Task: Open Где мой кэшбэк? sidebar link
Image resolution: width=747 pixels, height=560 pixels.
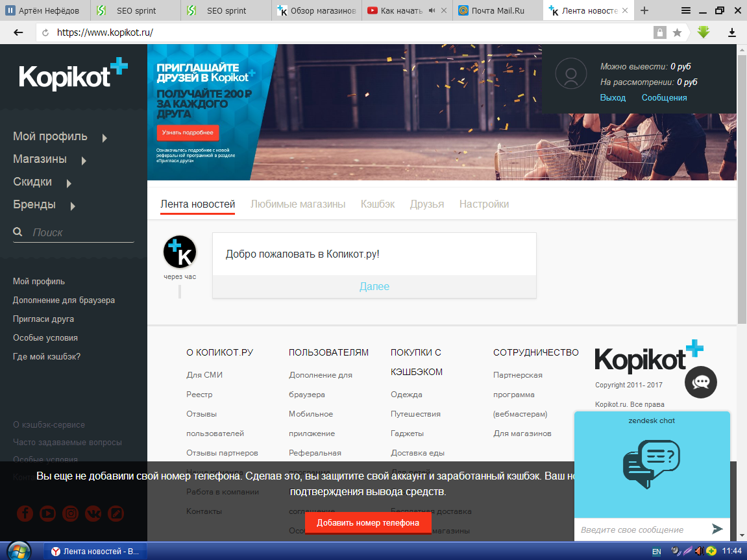Action: (47, 357)
